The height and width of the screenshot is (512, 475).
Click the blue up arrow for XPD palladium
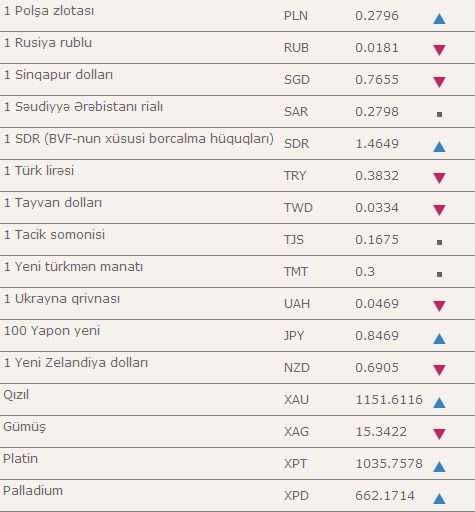coord(439,499)
